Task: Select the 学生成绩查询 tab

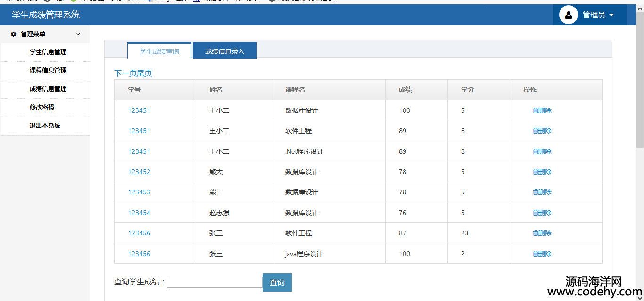Action: (159, 51)
